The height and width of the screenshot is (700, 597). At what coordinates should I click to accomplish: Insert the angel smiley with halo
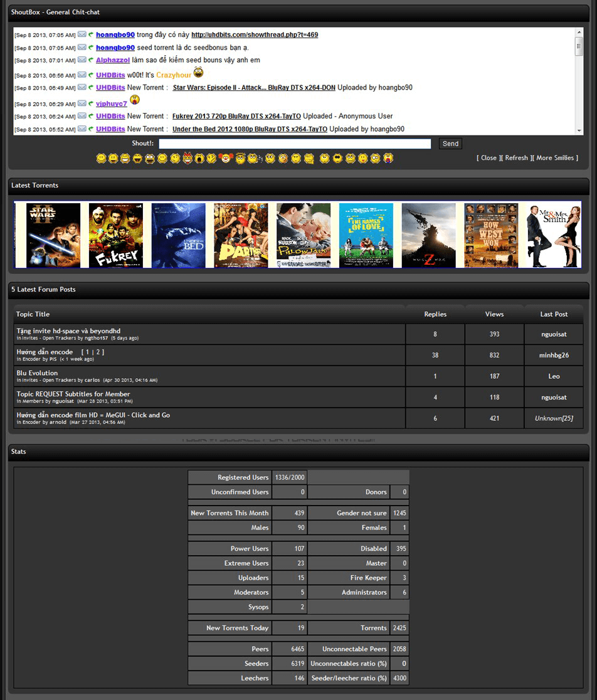[x=241, y=157]
